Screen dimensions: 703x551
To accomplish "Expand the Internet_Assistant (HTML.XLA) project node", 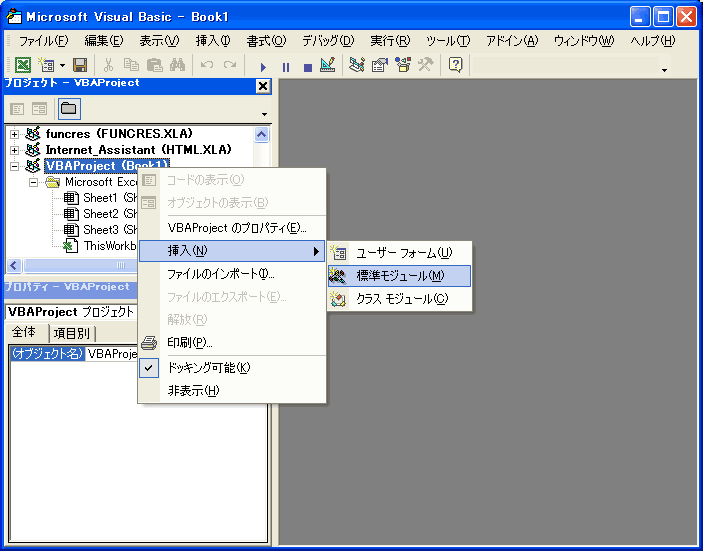I will click(x=14, y=150).
